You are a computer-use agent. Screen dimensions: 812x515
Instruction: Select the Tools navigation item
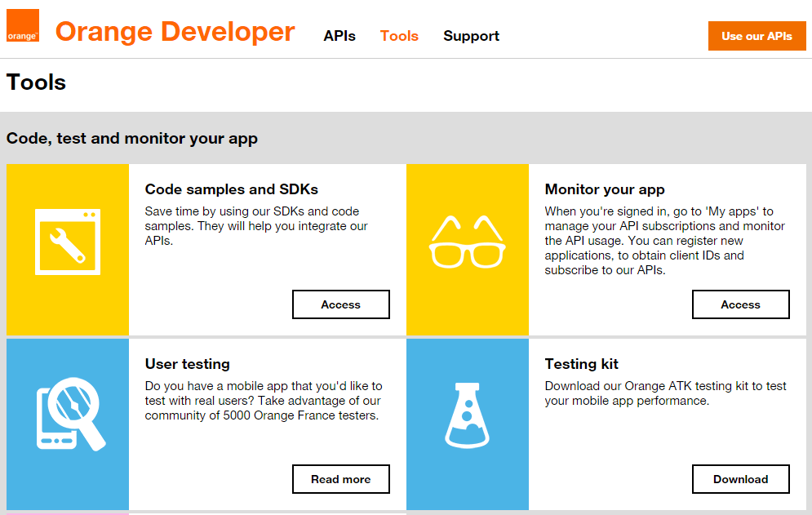pyautogui.click(x=399, y=36)
